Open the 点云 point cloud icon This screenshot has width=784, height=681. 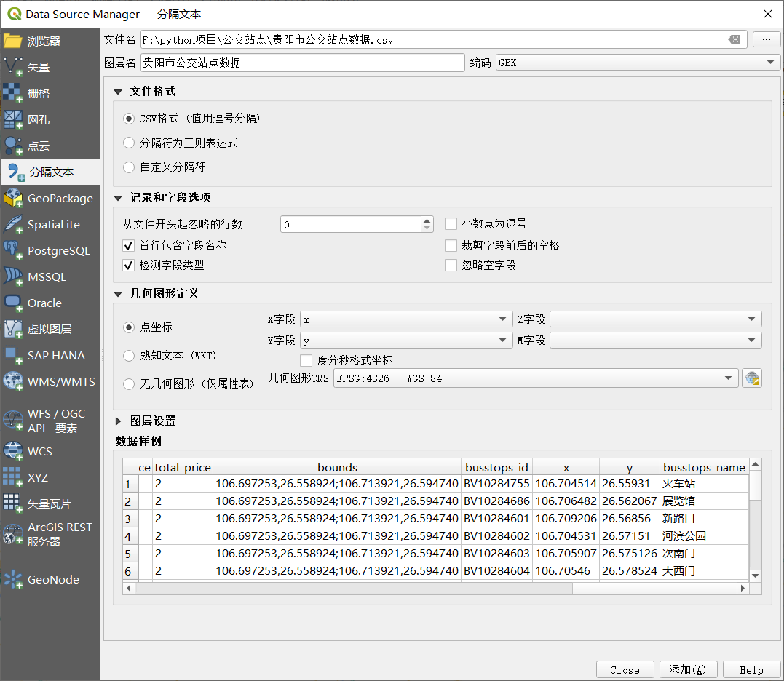pos(13,146)
